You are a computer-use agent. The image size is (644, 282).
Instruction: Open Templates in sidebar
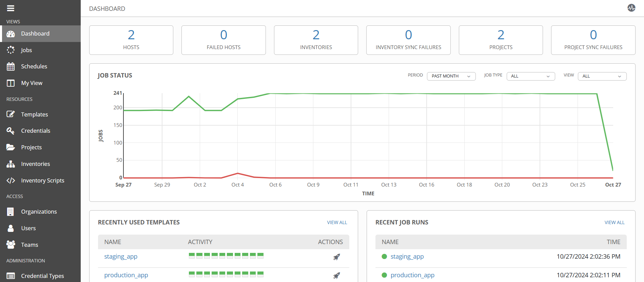coord(40,114)
